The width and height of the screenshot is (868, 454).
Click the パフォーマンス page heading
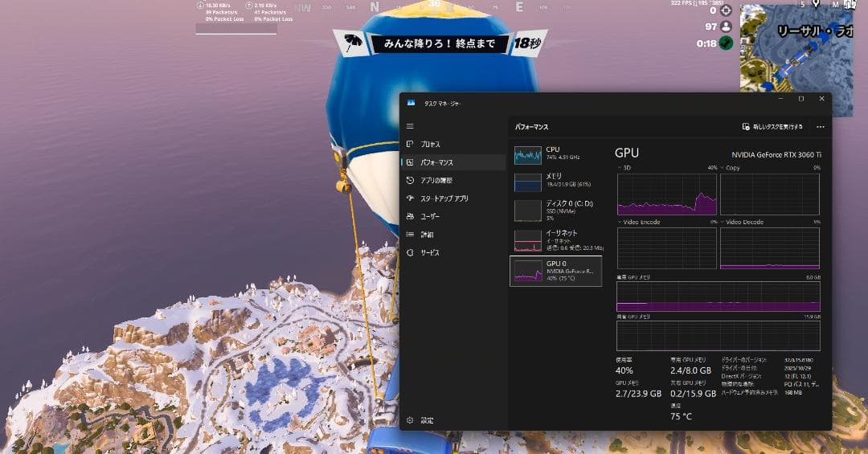pos(531,127)
